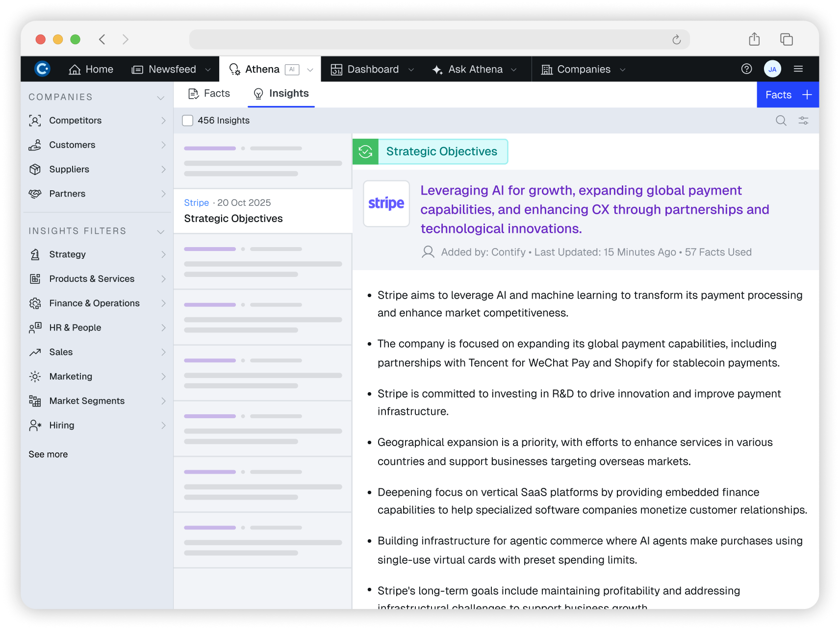This screenshot has width=840, height=630.
Task: Click the Marketing filter icon
Action: (35, 376)
